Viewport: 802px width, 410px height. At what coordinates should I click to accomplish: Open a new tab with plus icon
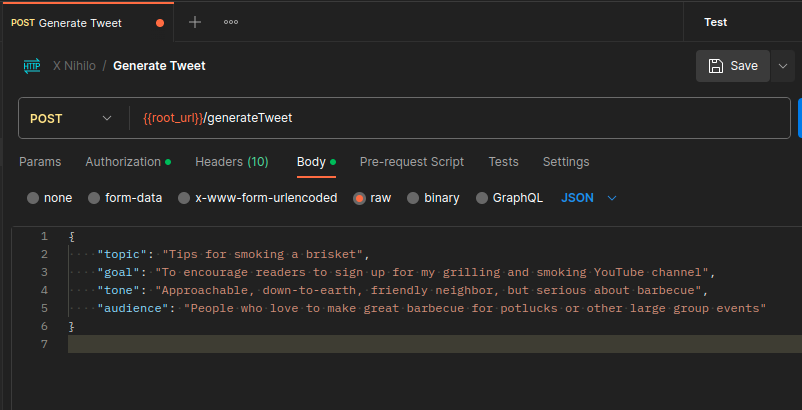[195, 22]
